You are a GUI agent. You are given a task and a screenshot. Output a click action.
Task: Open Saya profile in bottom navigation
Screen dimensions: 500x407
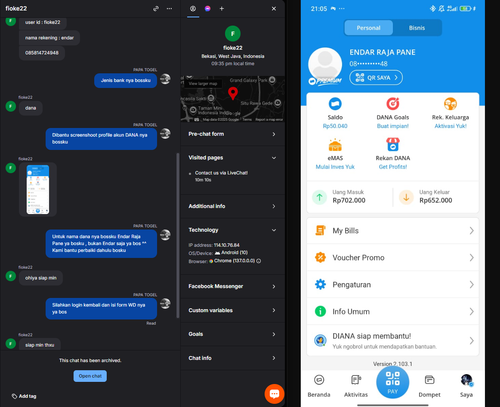tap(466, 386)
